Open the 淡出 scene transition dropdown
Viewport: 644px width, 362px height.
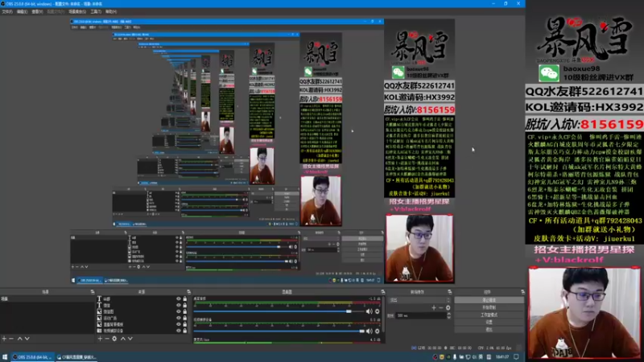419,300
